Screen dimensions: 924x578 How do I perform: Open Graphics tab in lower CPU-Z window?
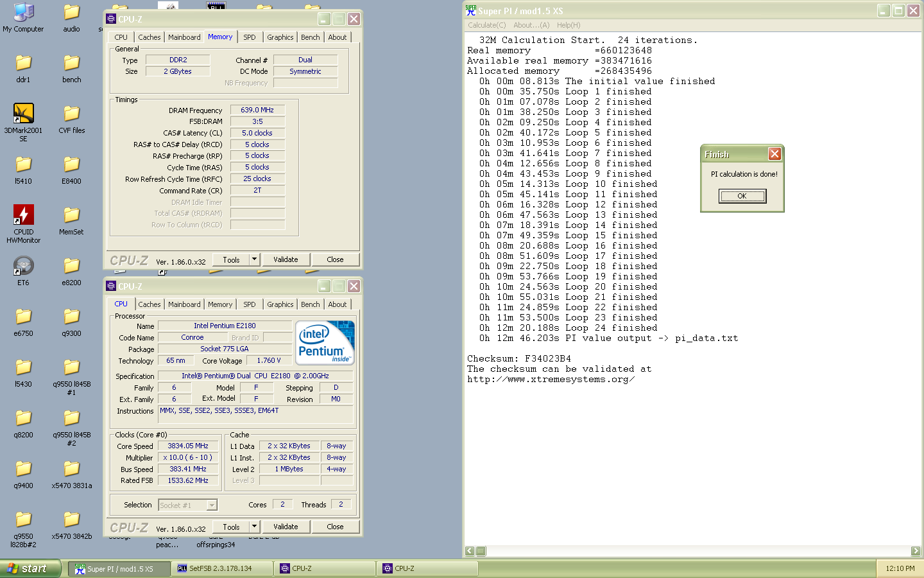point(280,304)
